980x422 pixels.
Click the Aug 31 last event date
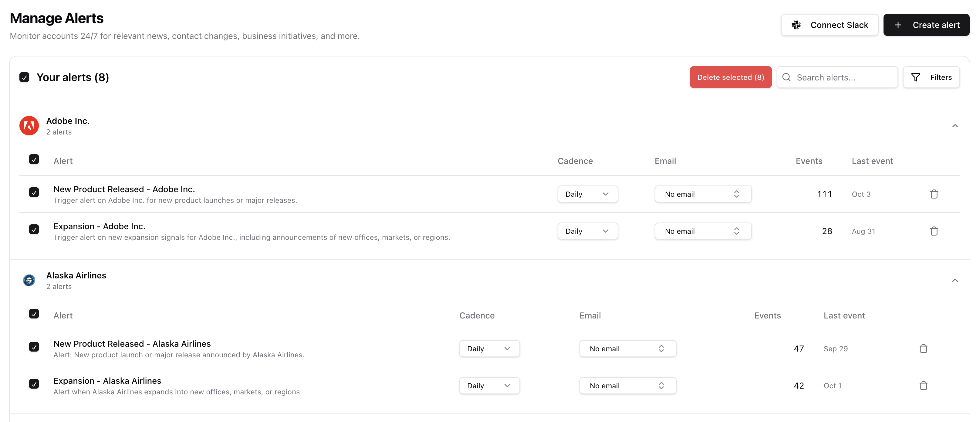pyautogui.click(x=863, y=231)
